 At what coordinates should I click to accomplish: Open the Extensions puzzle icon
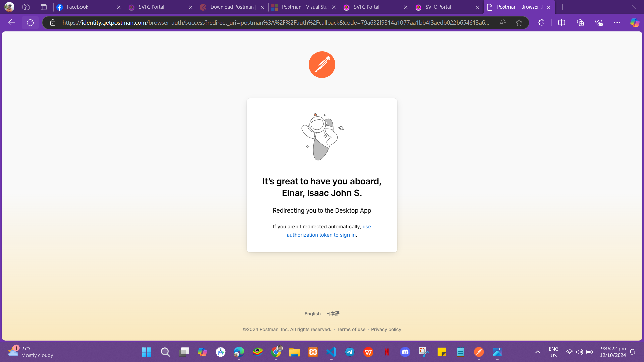click(x=541, y=23)
